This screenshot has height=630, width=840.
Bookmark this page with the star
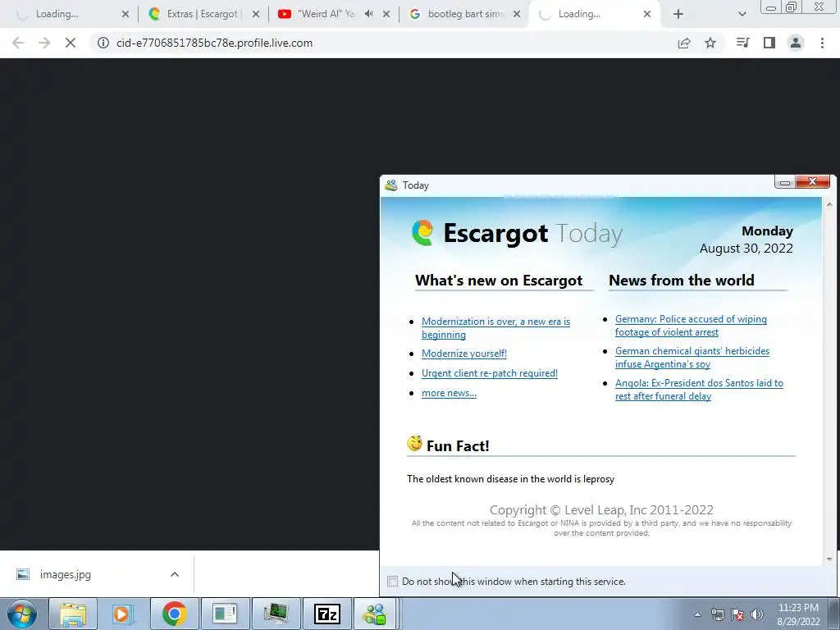710,43
